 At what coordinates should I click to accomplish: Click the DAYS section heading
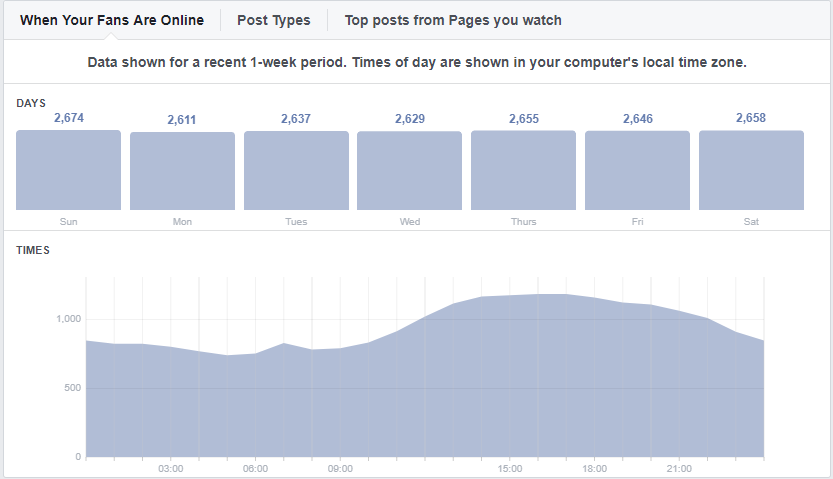31,103
